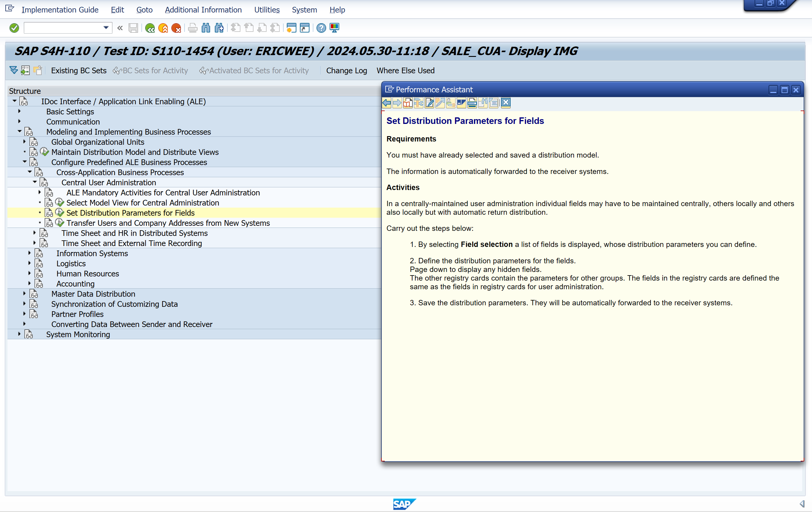Expand the Master Data Distribution node
The height and width of the screenshot is (512, 812).
(x=24, y=294)
